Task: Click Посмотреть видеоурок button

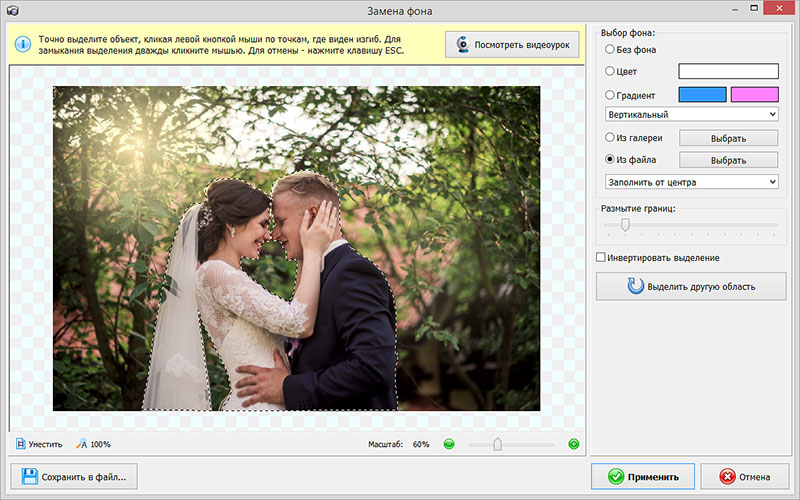Action: (x=512, y=44)
